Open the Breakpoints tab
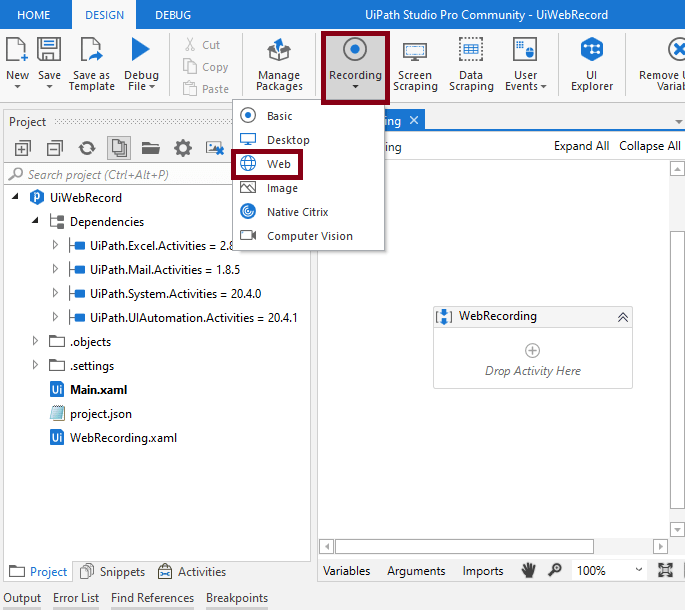Viewport: 685px width, 610px height. pos(237,598)
